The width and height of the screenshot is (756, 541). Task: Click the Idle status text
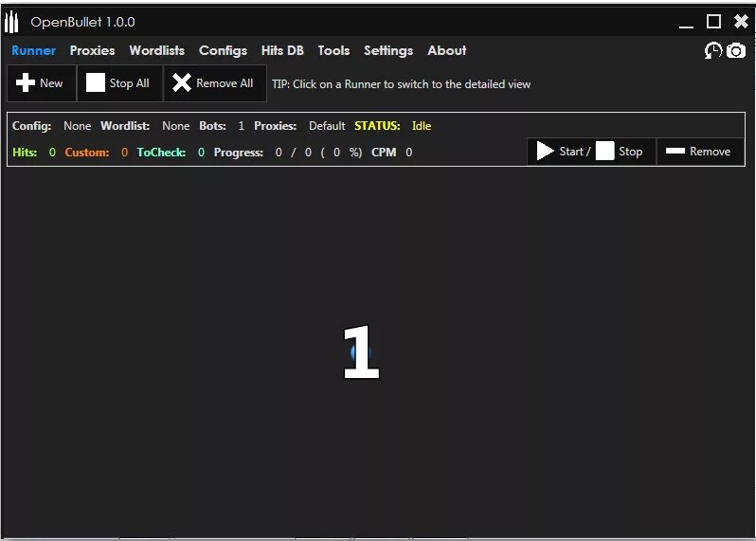[x=422, y=126]
